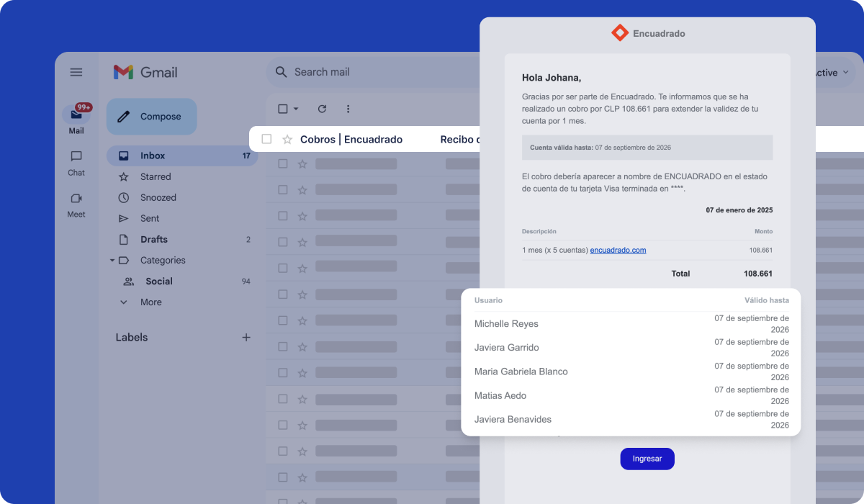
Task: Click the Starred star icon in sidebar
Action: click(124, 176)
